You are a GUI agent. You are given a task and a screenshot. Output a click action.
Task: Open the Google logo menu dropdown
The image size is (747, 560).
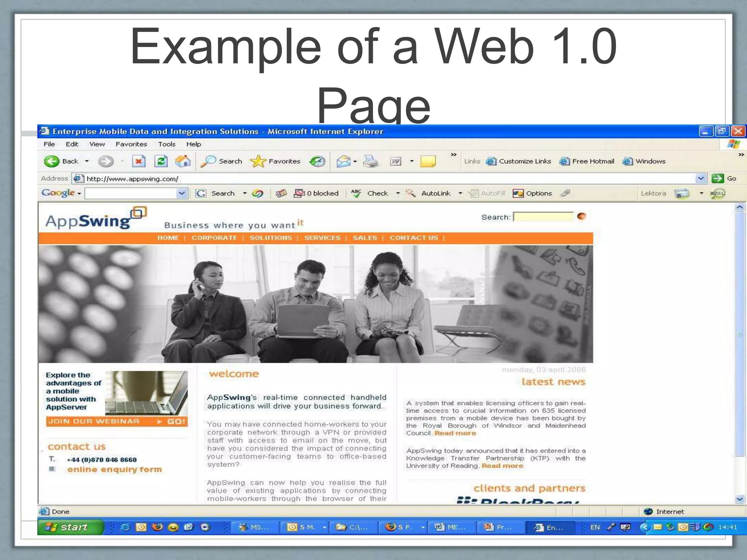point(79,194)
